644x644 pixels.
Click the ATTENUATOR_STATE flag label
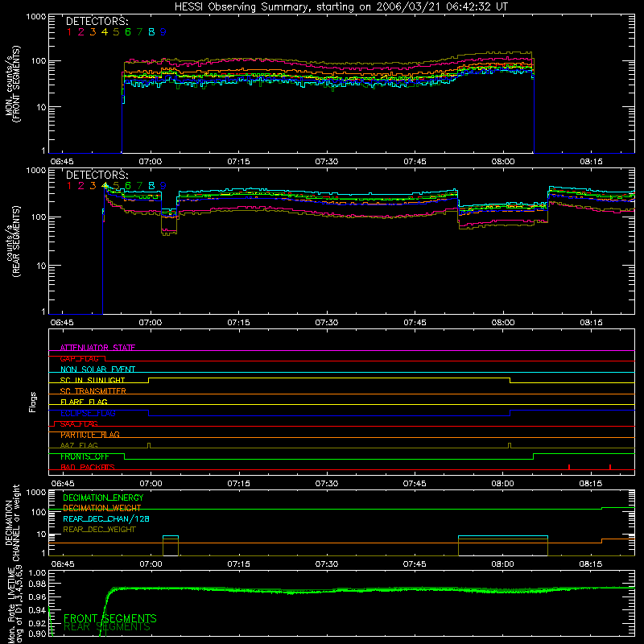(97, 348)
